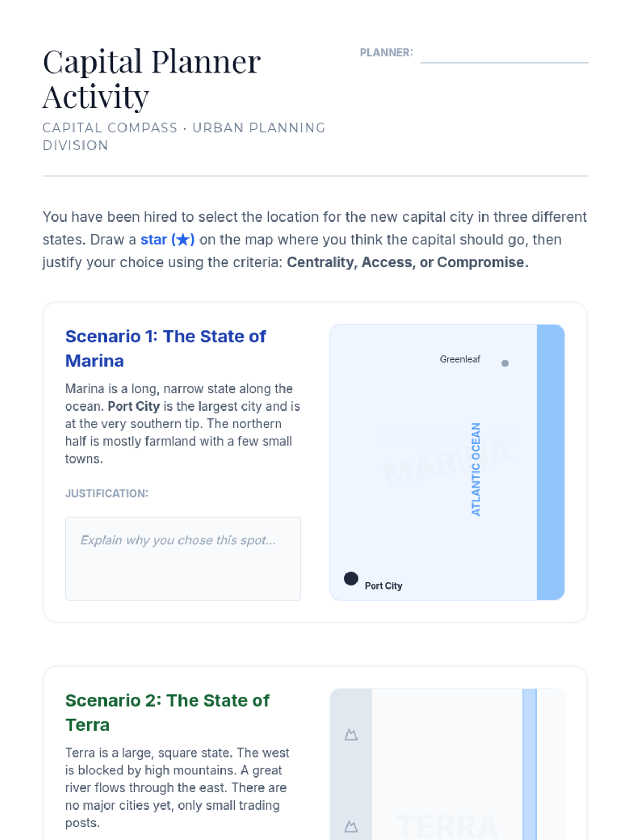
Task: Click the upper mountain icon on Terra map
Action: pyautogui.click(x=351, y=734)
